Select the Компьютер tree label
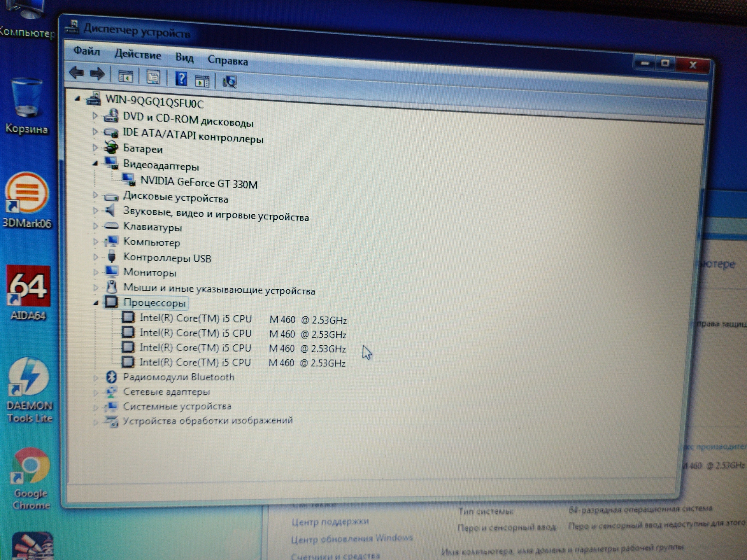747x560 pixels. (152, 242)
